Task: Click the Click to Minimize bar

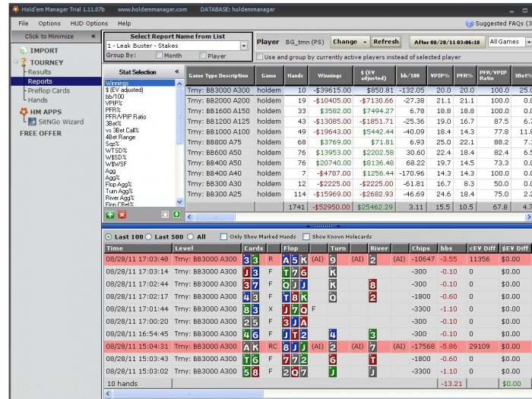Action: coord(56,36)
